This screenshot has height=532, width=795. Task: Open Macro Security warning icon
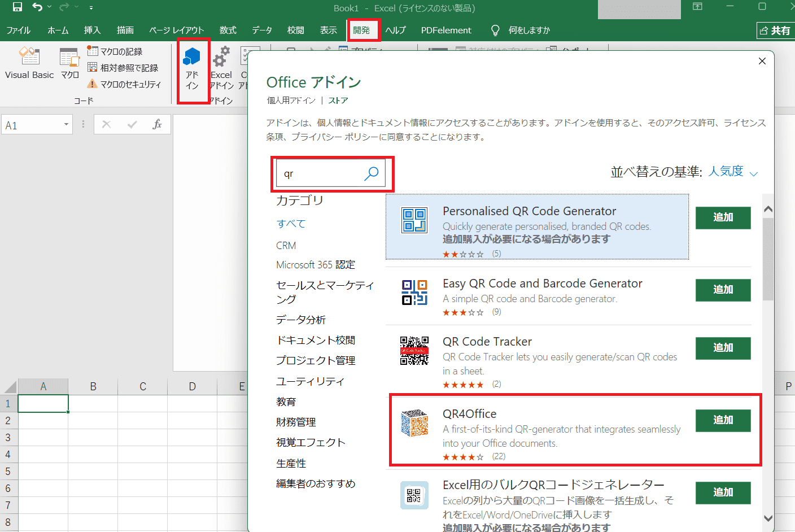[x=93, y=84]
